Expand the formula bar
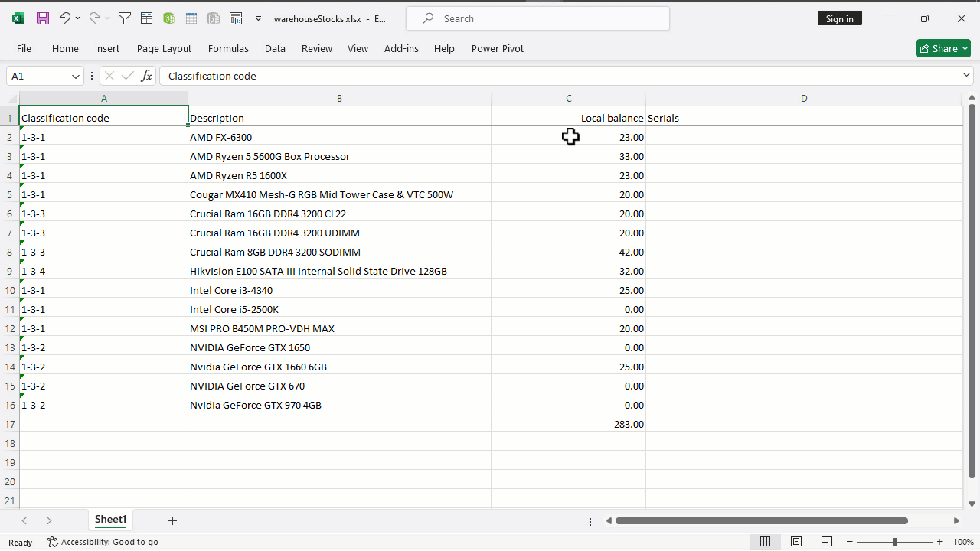 coord(966,75)
